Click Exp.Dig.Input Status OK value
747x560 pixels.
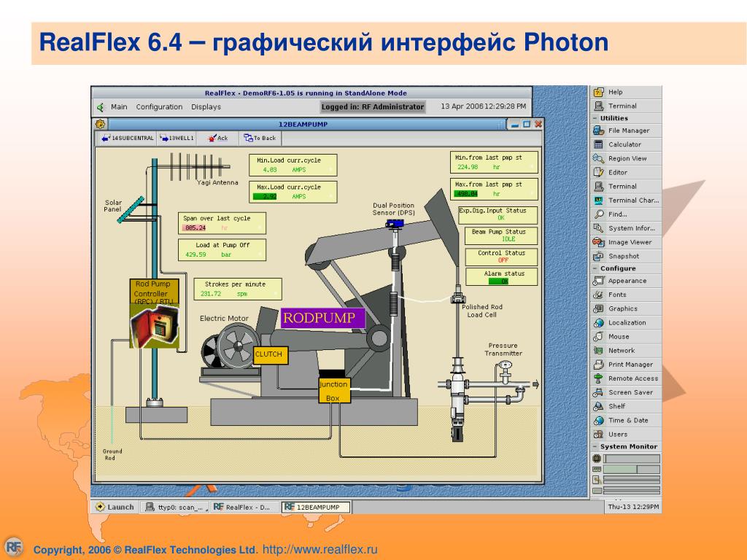[x=501, y=217]
